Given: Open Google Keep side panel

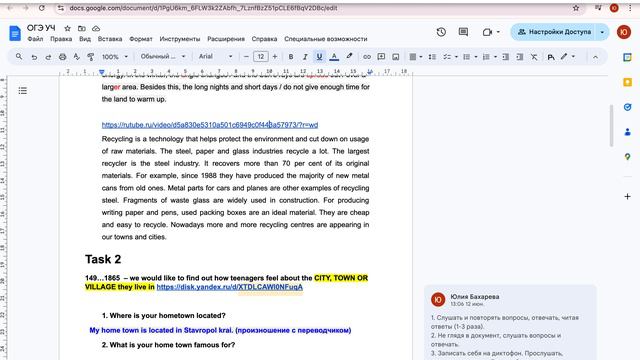Looking at the screenshot, I should click(x=627, y=82).
